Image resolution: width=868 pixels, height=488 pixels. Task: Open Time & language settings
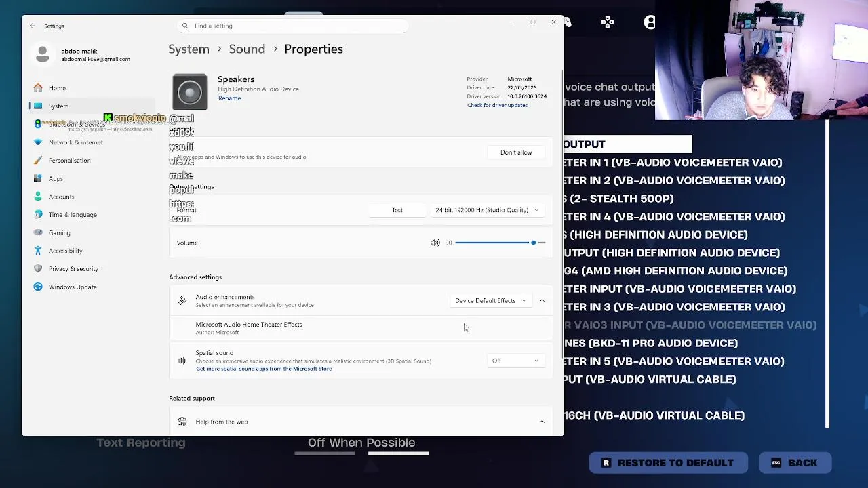click(73, 215)
